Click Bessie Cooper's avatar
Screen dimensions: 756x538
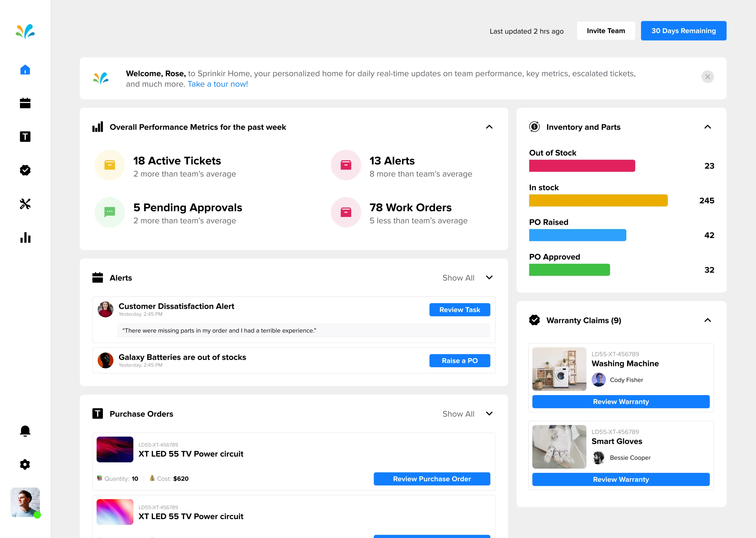[x=598, y=457]
